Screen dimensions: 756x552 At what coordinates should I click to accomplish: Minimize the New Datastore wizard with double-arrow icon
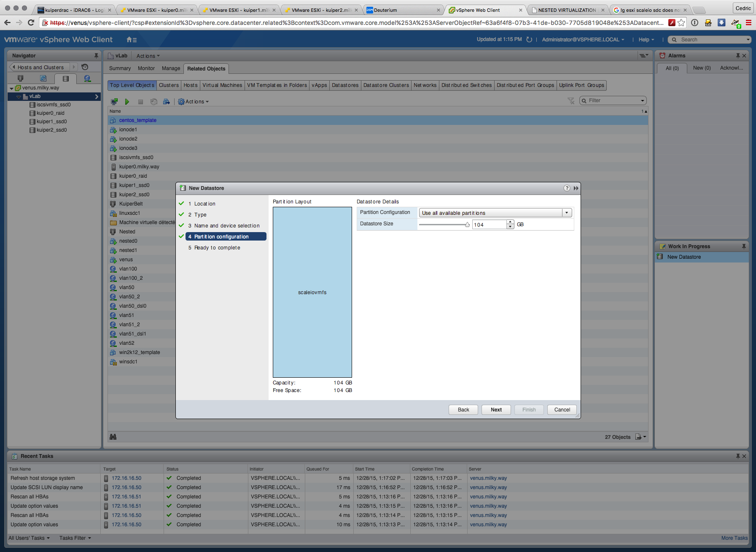(x=576, y=188)
